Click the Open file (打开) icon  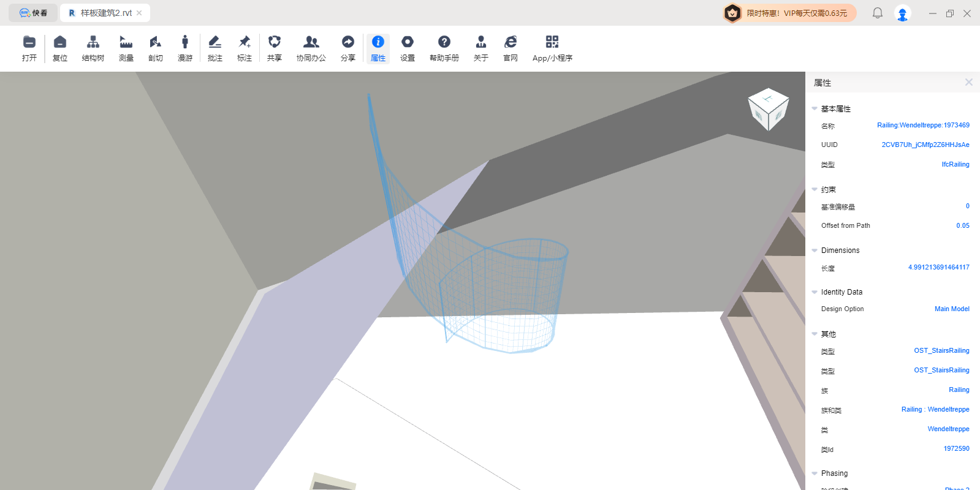coord(29,48)
